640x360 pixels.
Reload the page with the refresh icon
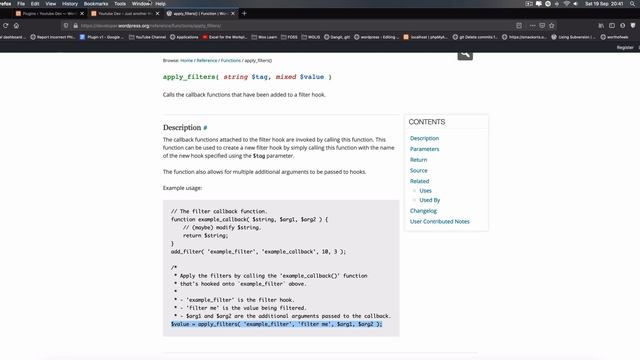click(x=5, y=25)
